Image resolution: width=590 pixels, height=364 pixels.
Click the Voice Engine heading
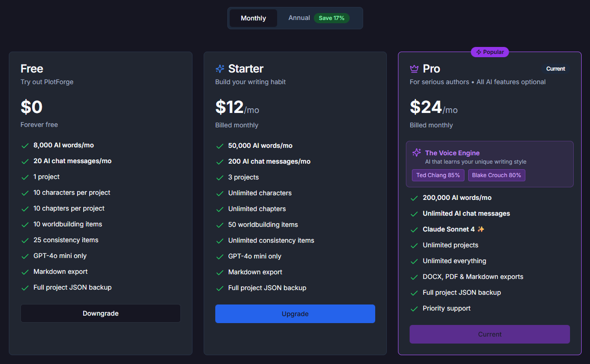(452, 153)
